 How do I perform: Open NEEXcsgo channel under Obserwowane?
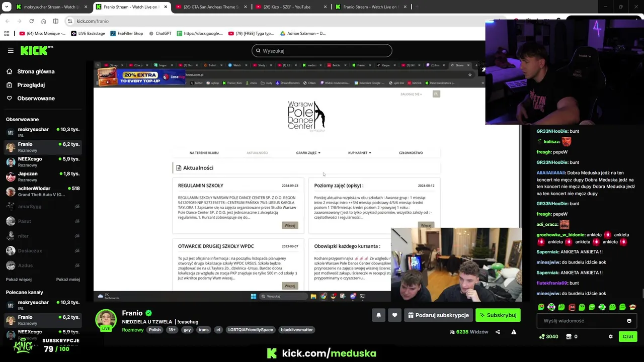point(43,162)
